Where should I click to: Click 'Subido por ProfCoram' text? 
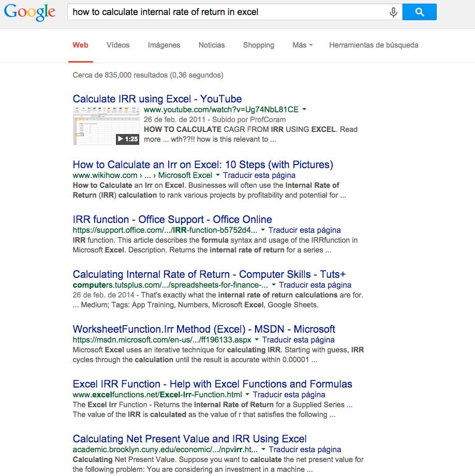pyautogui.click(x=249, y=120)
